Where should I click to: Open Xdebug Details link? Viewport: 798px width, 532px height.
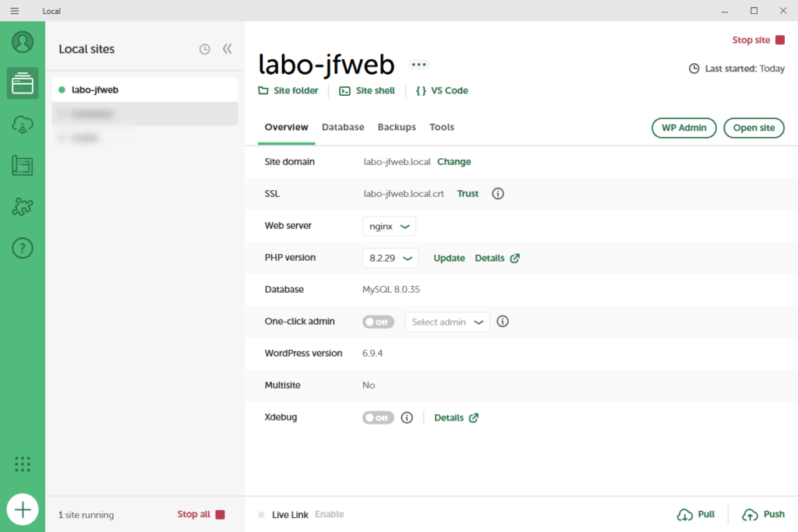(456, 417)
